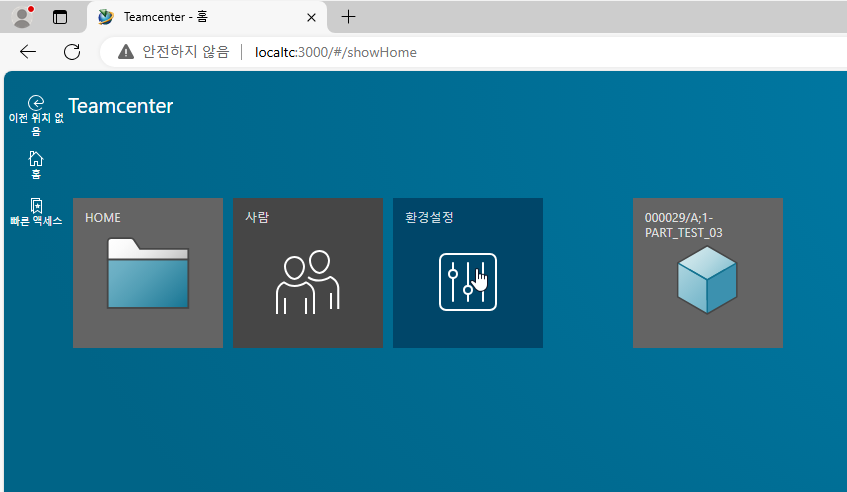
Task: Open the 환경설정 settings tile
Action: [468, 273]
